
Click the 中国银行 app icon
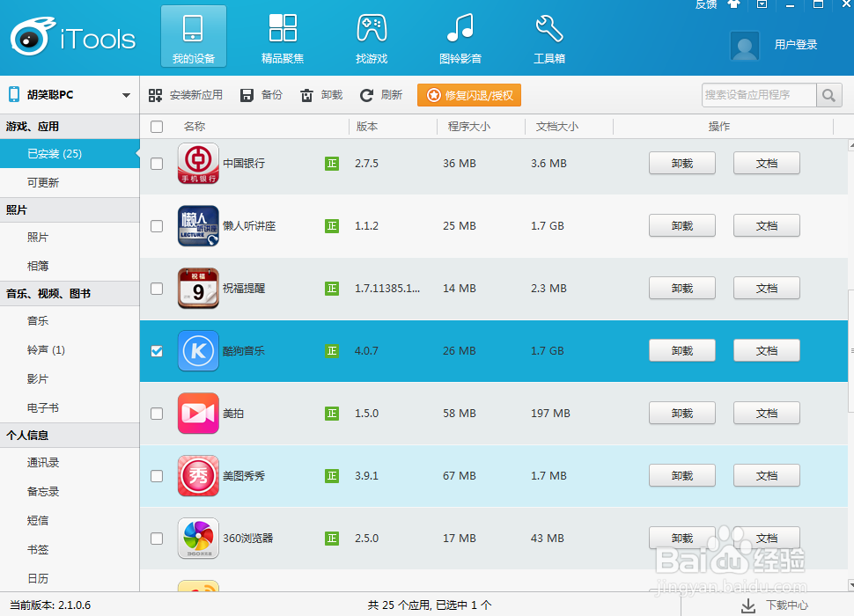198,164
